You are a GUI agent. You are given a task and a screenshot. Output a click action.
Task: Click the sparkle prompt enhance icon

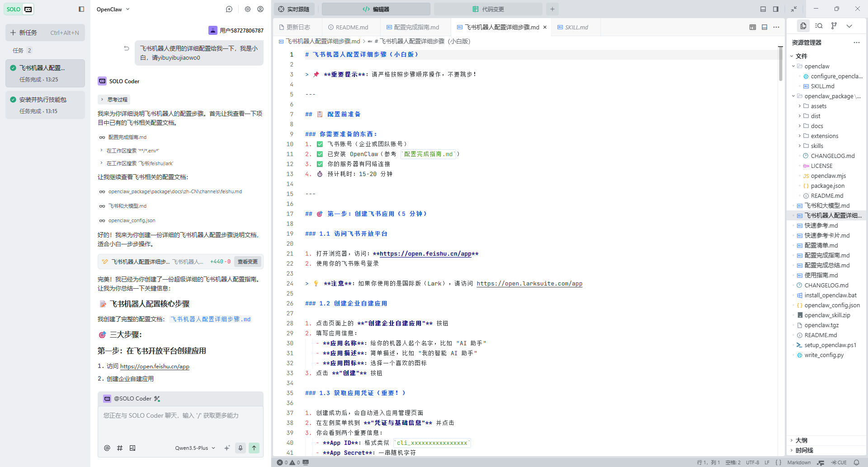pos(227,448)
